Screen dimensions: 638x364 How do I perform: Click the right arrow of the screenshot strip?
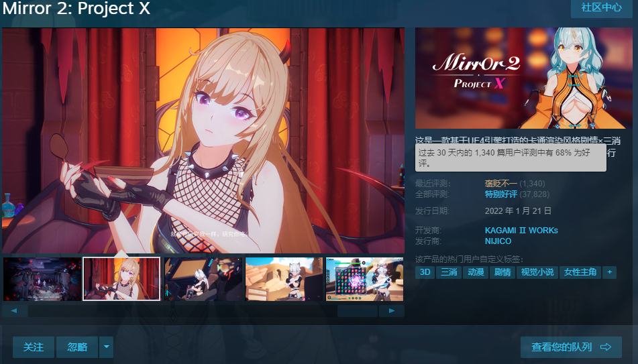(391, 311)
